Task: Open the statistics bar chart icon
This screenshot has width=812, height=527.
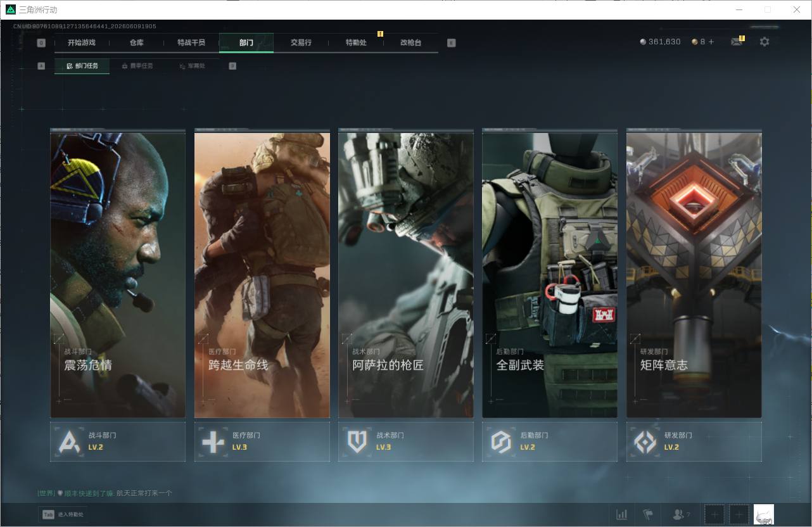Action: pyautogui.click(x=622, y=514)
